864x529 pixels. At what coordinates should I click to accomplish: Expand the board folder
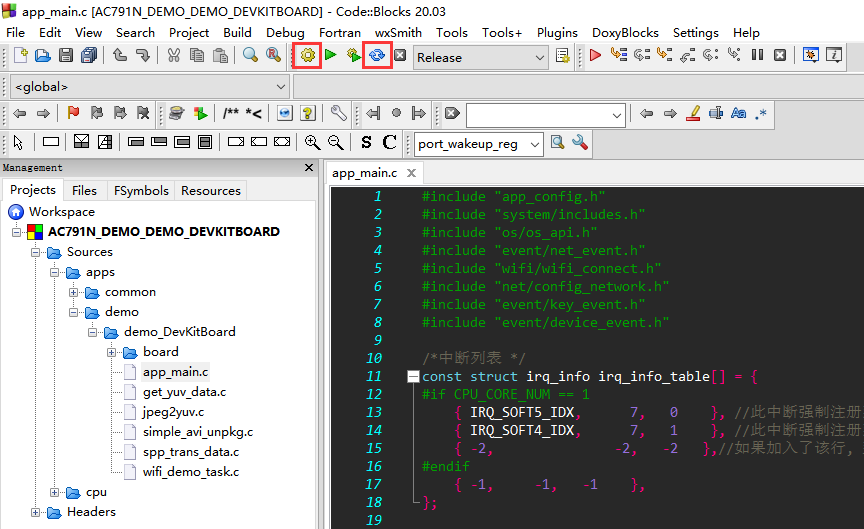click(111, 352)
